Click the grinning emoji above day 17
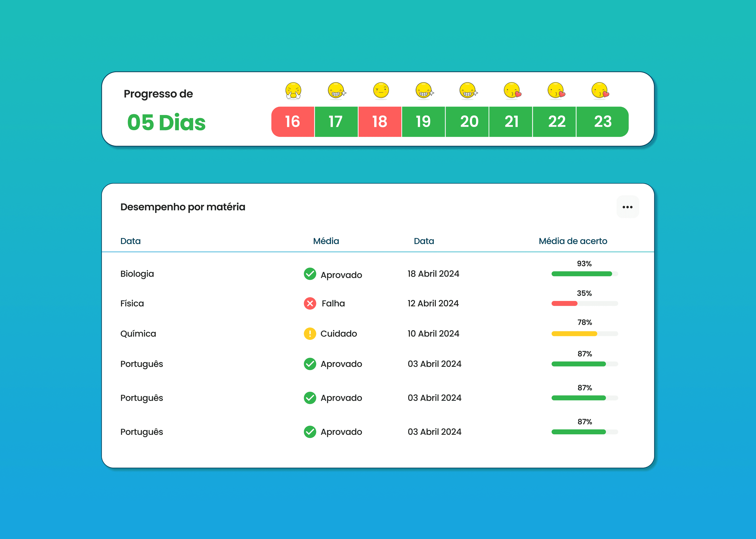 pos(336,91)
